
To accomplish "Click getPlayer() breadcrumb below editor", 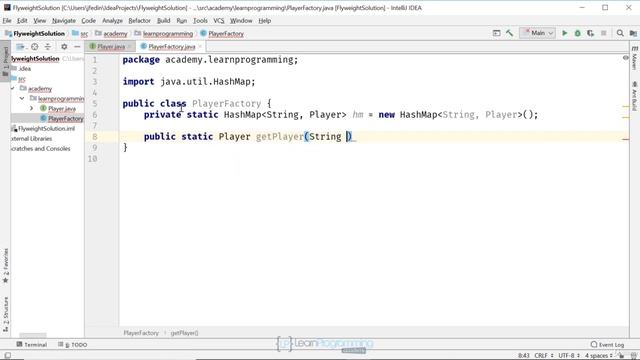I will coord(184,333).
